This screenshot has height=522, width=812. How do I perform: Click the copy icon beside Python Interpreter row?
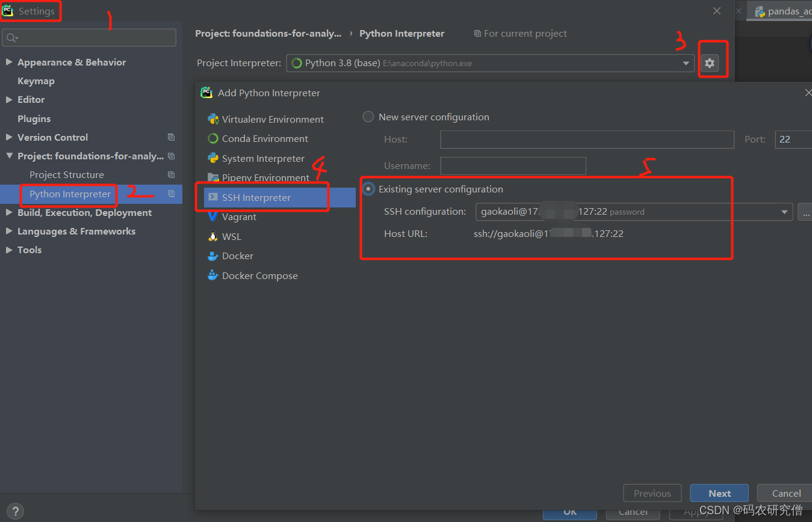tap(172, 194)
